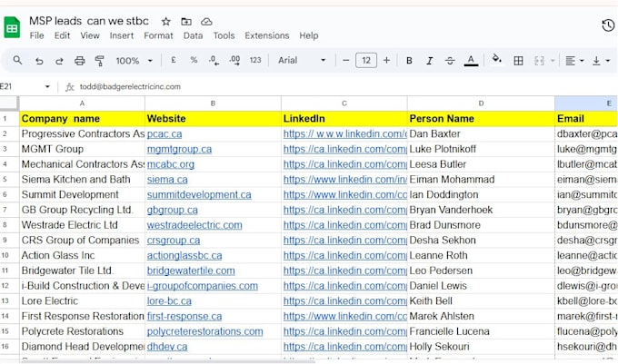Open the Data menu
618x364 pixels.
coord(193,35)
